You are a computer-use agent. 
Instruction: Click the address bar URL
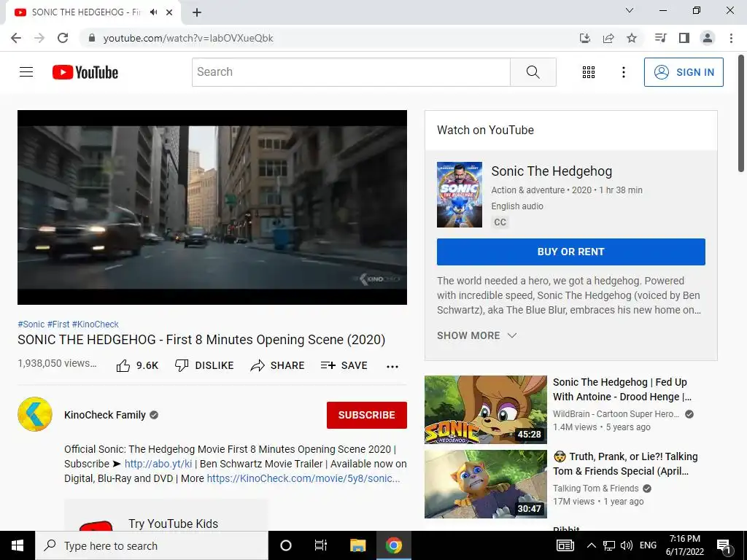click(188, 38)
